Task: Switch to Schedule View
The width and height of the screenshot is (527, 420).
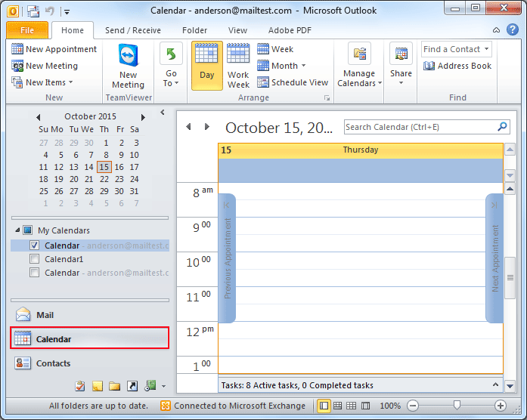Action: [x=293, y=82]
